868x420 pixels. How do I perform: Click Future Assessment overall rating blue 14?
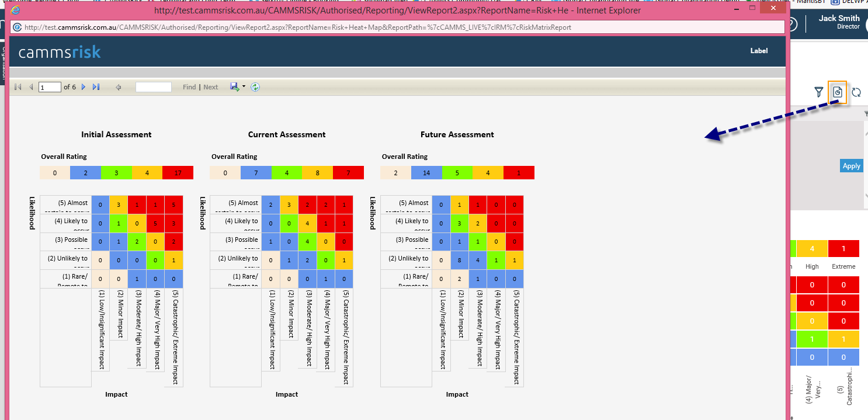[427, 172]
